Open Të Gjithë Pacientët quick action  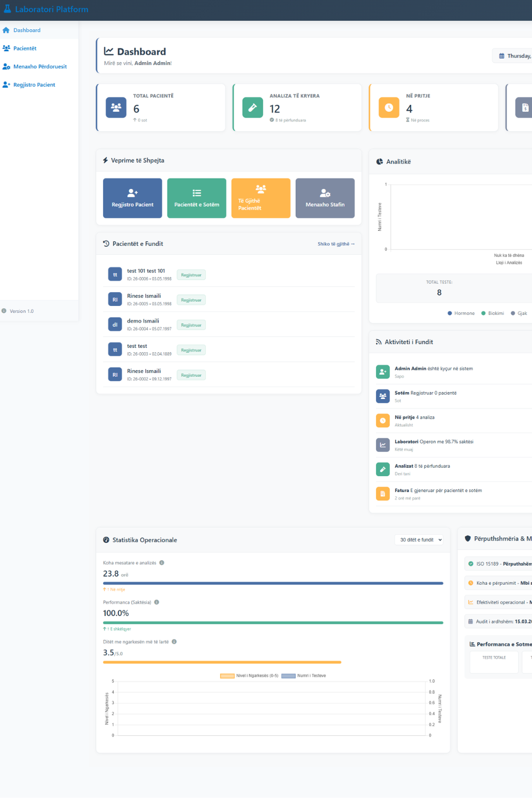(x=261, y=198)
